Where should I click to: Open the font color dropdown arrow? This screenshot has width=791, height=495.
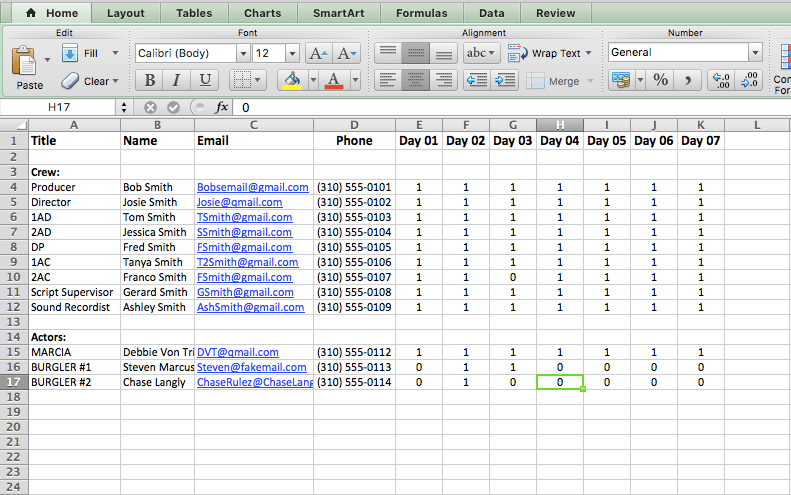click(355, 80)
